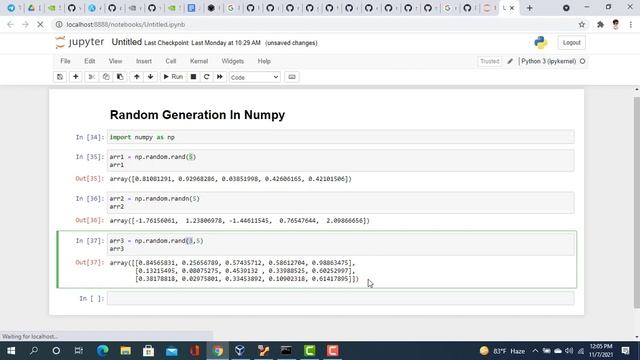This screenshot has height=360, width=640.
Task: Open the notification center icon
Action: [x=625, y=351]
